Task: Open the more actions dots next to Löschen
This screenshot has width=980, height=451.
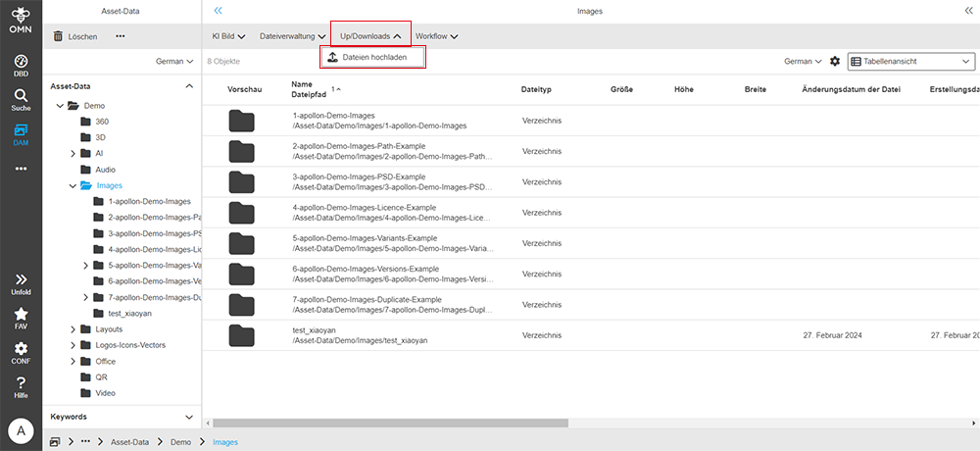Action: click(121, 36)
